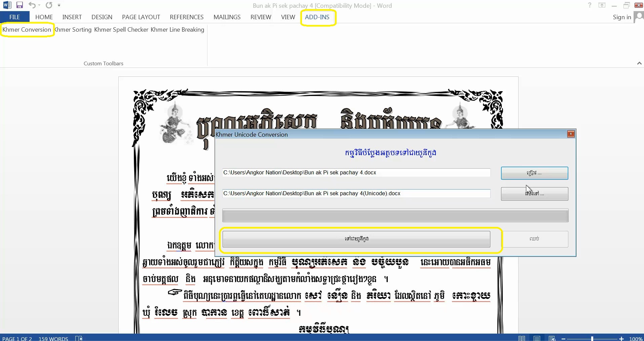The height and width of the screenshot is (341, 644).
Task: Save the document from the Quick Access Toolbar
Action: click(19, 5)
